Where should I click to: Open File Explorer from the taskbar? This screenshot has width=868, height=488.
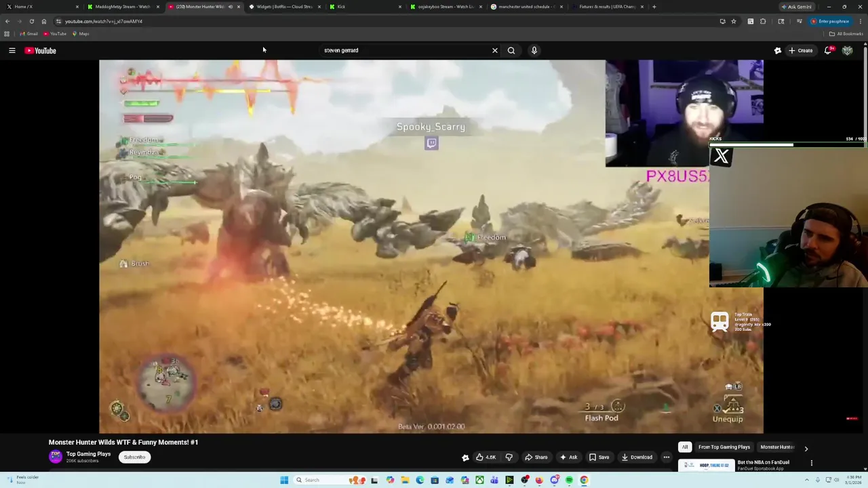[x=405, y=480]
